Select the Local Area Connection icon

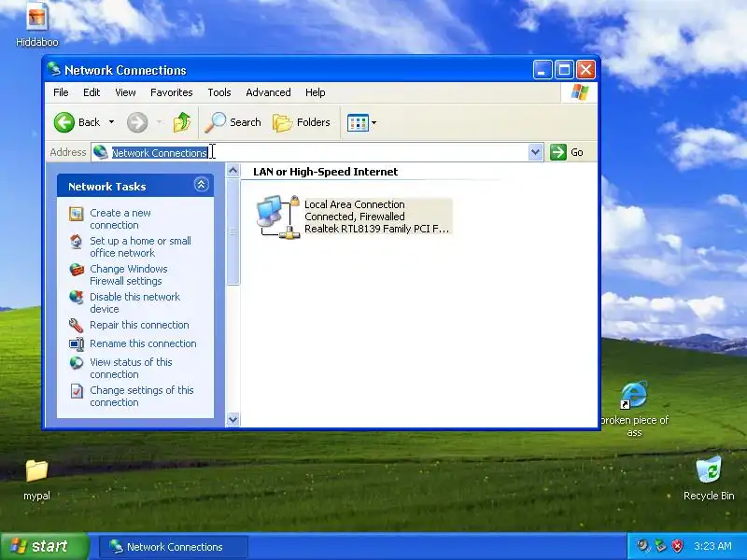(278, 217)
